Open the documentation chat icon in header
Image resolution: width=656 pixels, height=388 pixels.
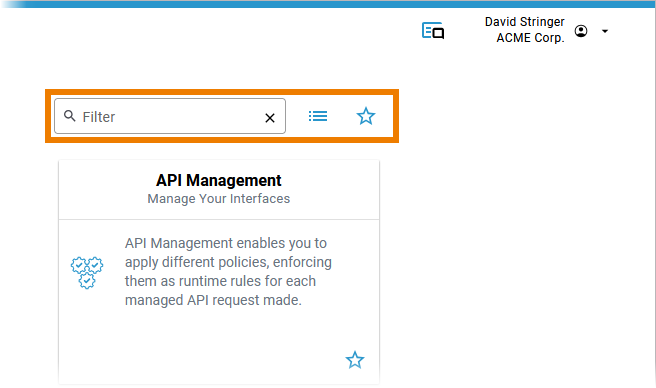(433, 31)
